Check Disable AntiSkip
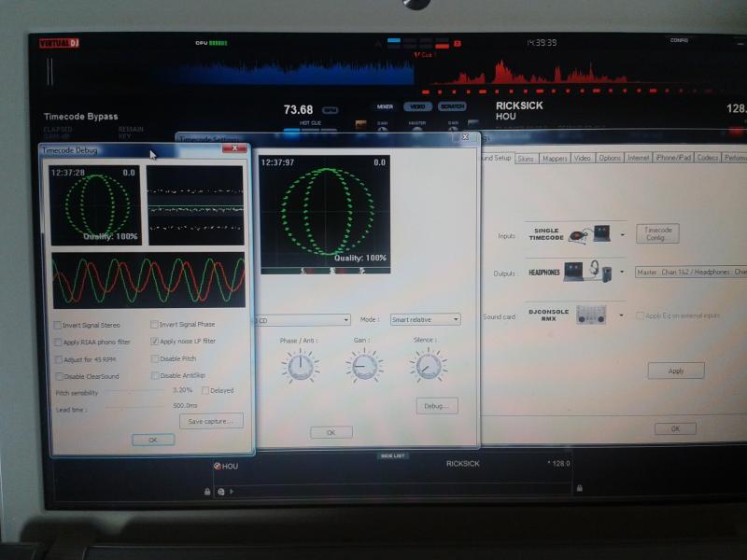The image size is (747, 560). [155, 376]
